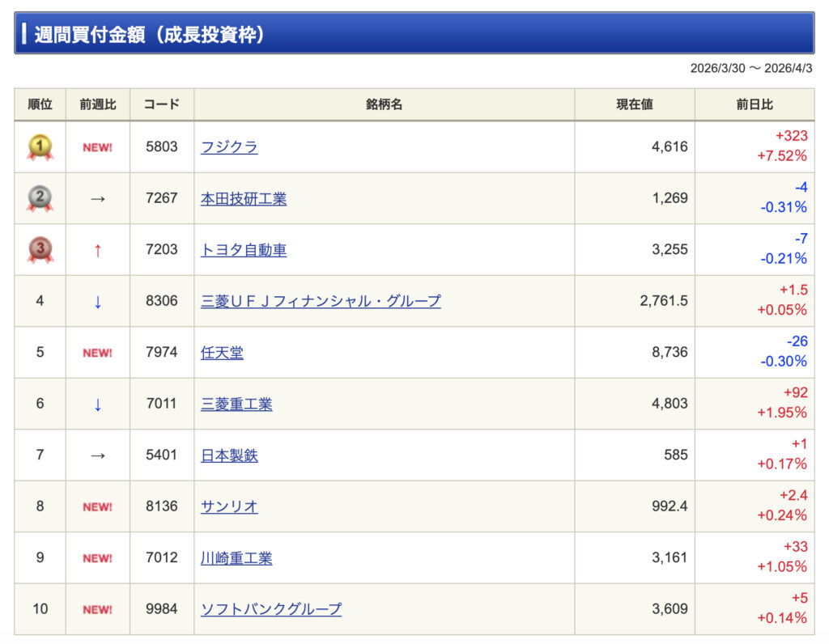Open the ソフトバンクグループ stock link
The height and width of the screenshot is (644, 829).
(271, 609)
